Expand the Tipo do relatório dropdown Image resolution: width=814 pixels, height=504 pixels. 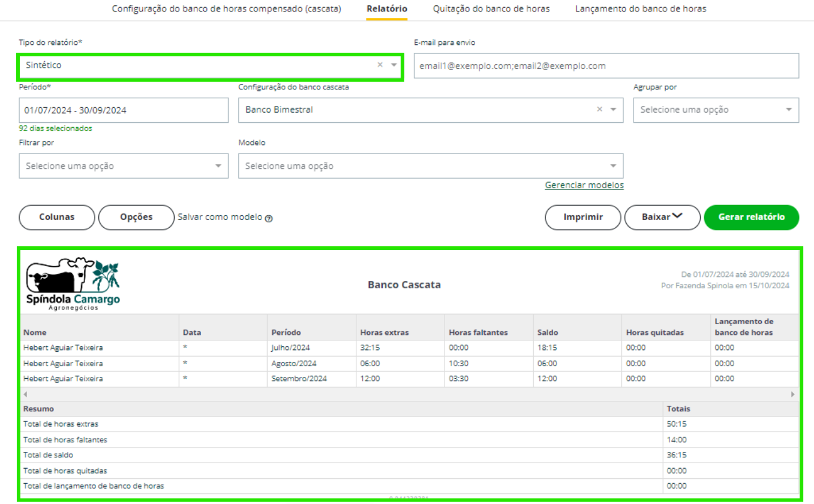[x=394, y=65]
